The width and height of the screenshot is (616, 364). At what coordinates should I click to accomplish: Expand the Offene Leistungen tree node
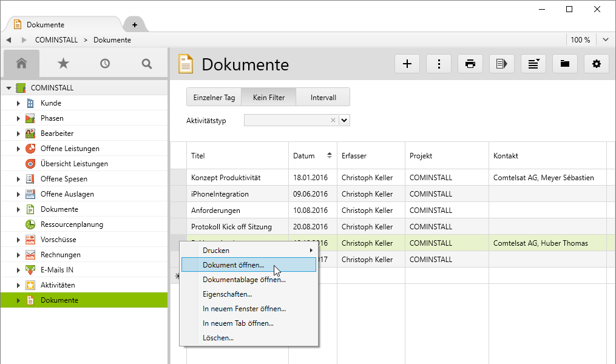click(18, 149)
